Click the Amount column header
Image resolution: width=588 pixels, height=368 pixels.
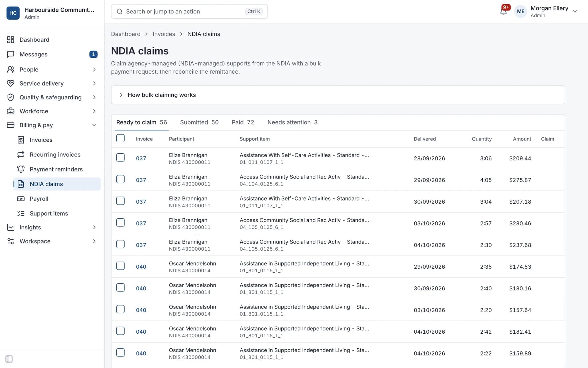click(x=522, y=139)
